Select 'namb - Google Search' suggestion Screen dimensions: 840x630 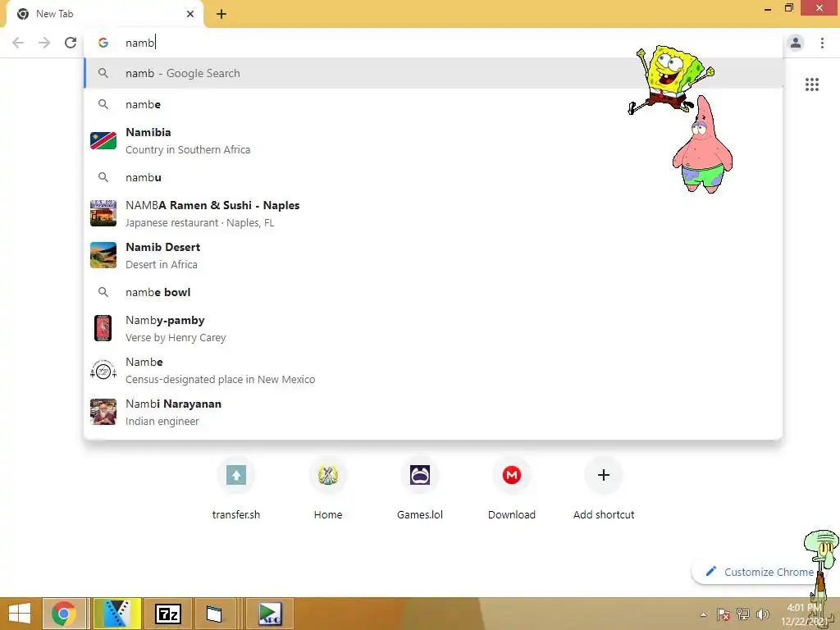[433, 73]
